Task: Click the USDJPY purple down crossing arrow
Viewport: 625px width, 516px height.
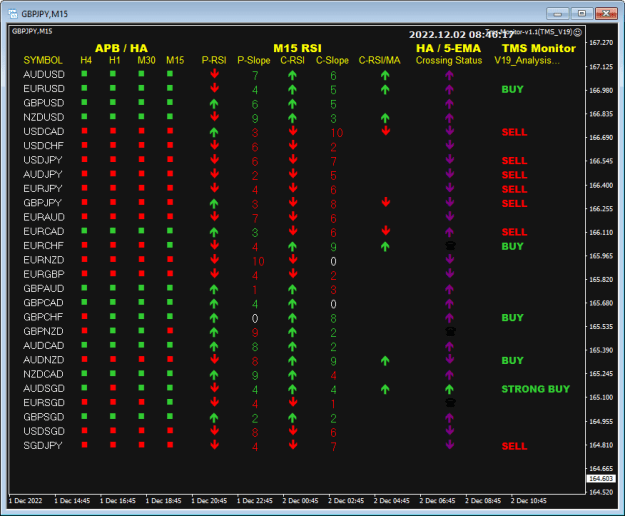Action: [x=450, y=159]
